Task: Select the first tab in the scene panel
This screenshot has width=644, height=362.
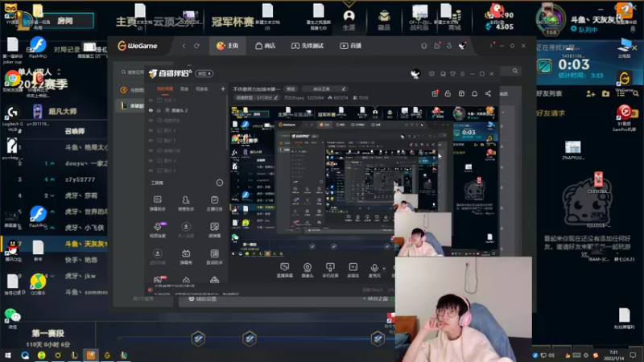Action: 165,88
